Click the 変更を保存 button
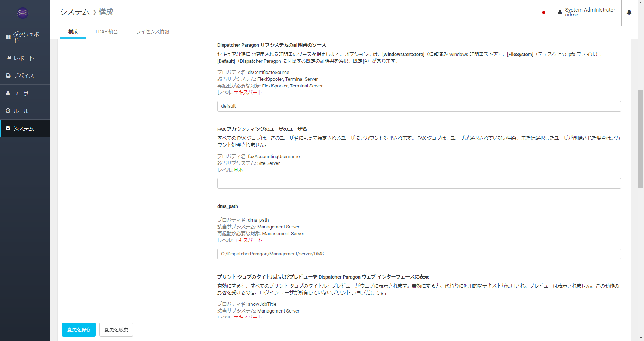 [x=79, y=329]
